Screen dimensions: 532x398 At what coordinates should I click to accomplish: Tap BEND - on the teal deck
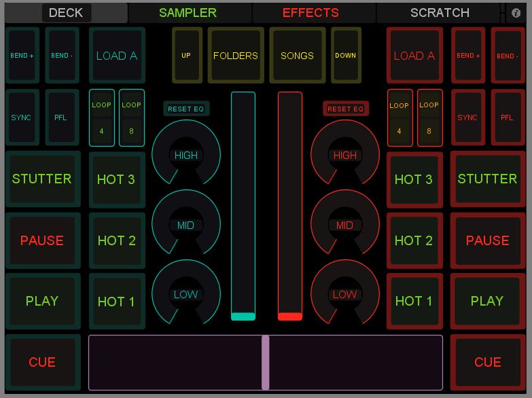coord(62,55)
